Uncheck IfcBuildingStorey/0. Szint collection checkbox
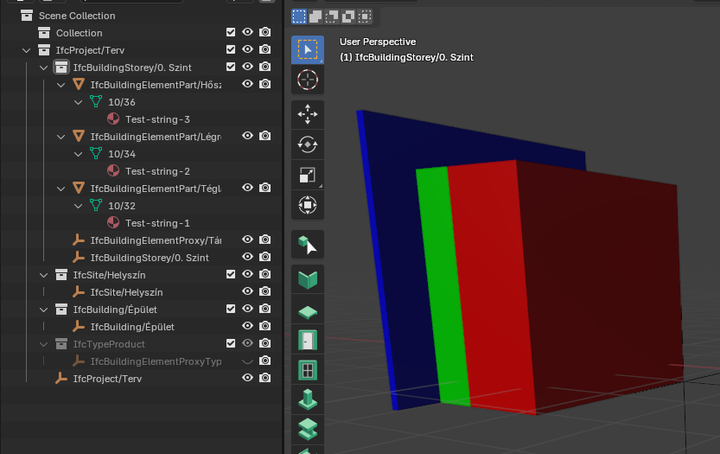Screen dimensions: 720x454 click(231, 67)
